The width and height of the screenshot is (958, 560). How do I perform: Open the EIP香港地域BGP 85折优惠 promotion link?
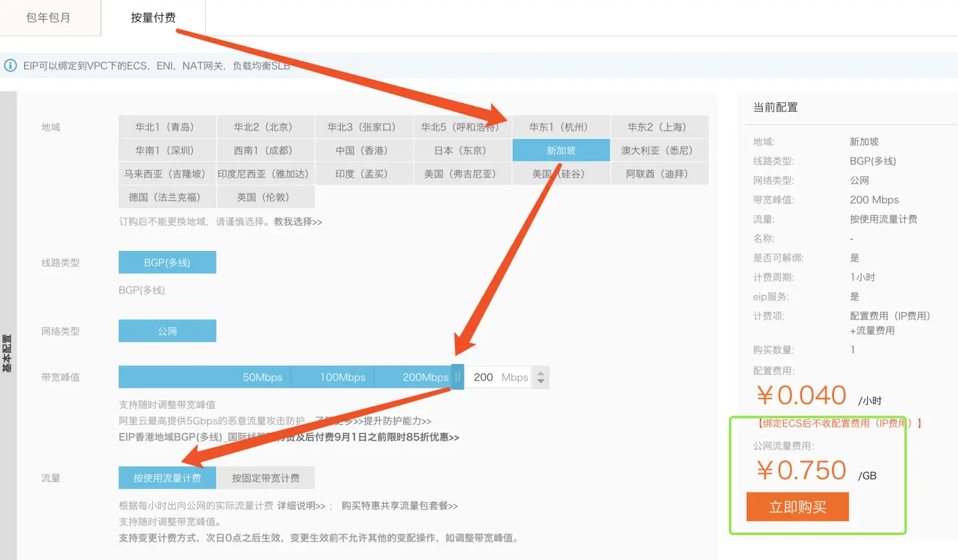pyautogui.click(x=289, y=437)
